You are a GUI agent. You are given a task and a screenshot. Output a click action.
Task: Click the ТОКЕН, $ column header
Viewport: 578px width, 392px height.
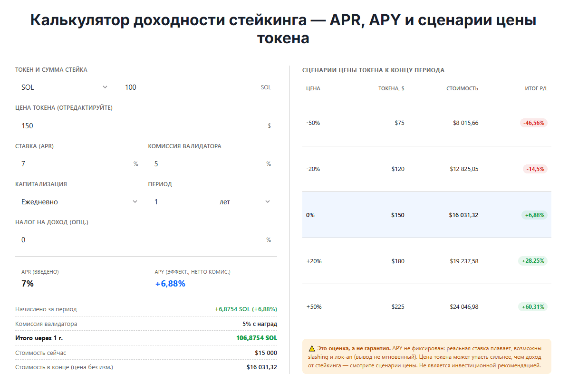tap(391, 89)
